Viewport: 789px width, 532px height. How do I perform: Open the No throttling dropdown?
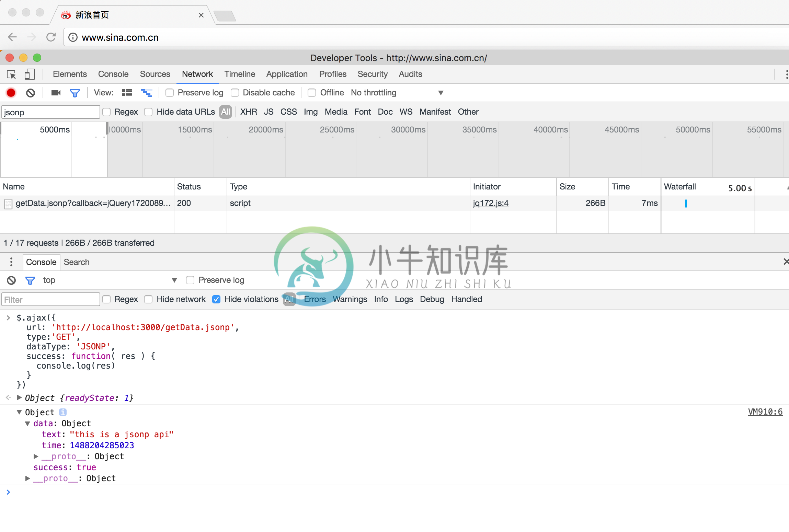pos(397,93)
